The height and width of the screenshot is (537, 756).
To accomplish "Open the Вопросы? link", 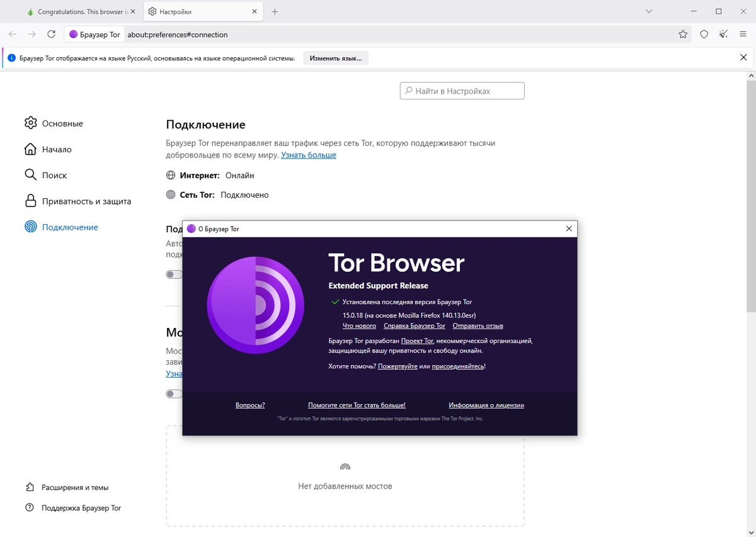I will coord(250,405).
